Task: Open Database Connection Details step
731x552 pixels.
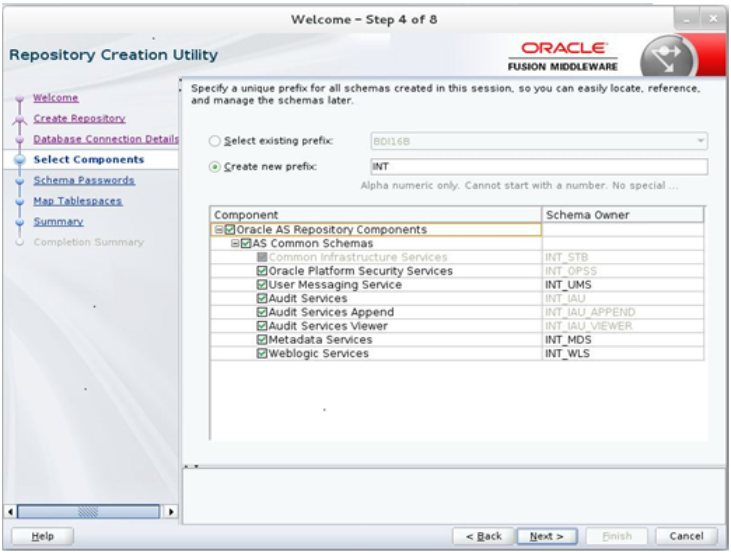Action: (x=106, y=139)
